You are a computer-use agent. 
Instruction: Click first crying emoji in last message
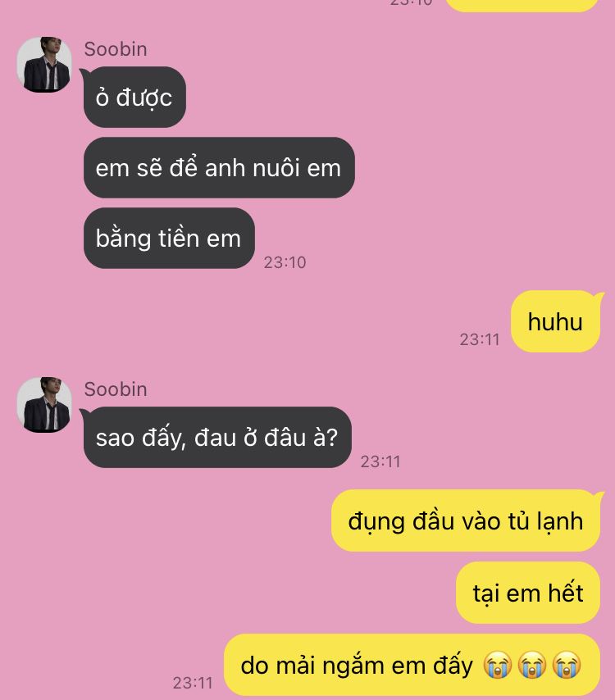[498, 666]
